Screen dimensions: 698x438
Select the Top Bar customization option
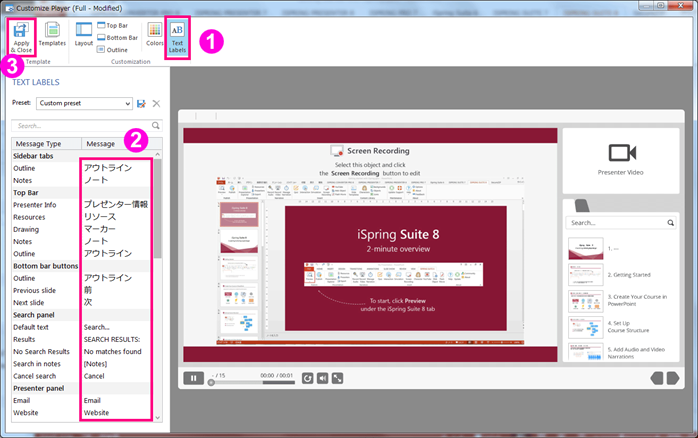click(113, 25)
